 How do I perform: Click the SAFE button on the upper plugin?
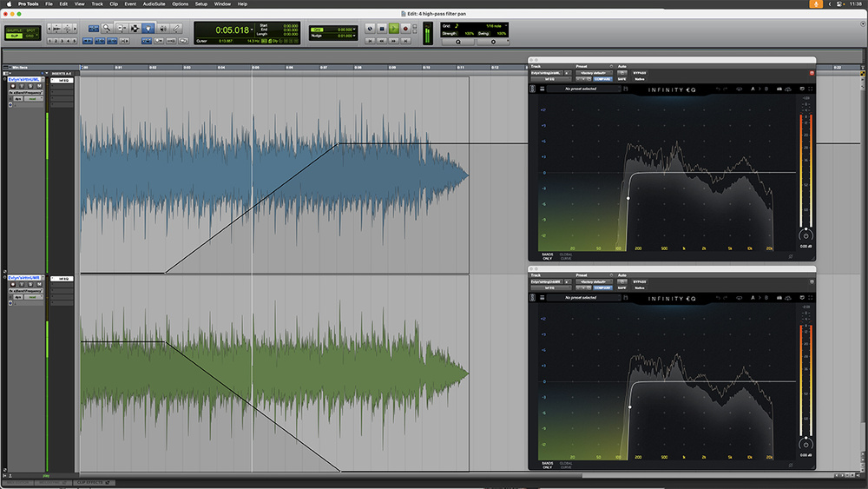coord(622,79)
